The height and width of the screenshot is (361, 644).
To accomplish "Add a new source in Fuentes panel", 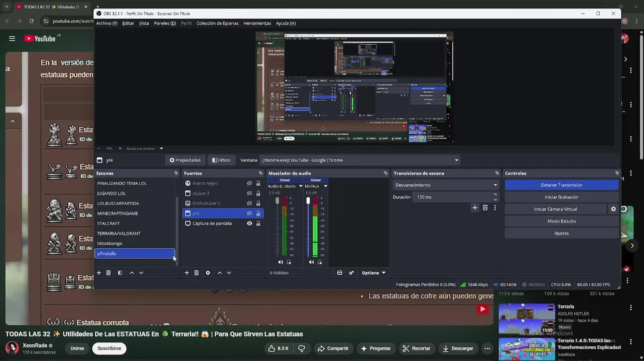I will (x=187, y=273).
